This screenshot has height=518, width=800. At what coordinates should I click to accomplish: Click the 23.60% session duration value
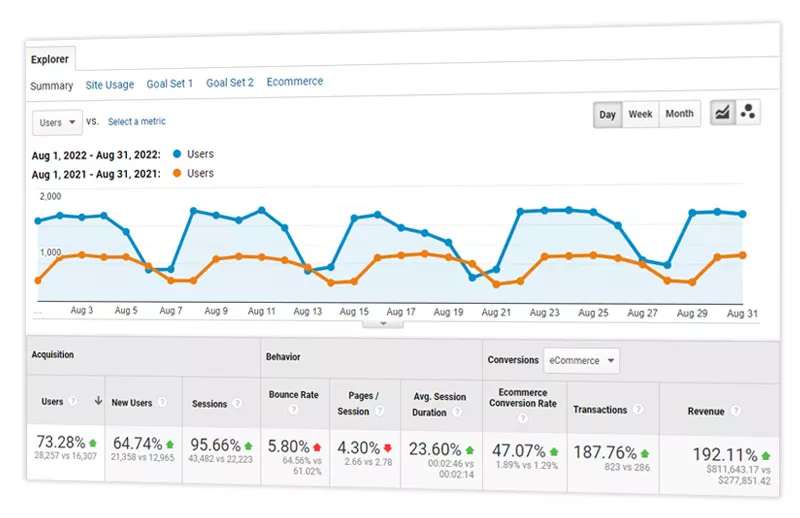click(x=435, y=449)
